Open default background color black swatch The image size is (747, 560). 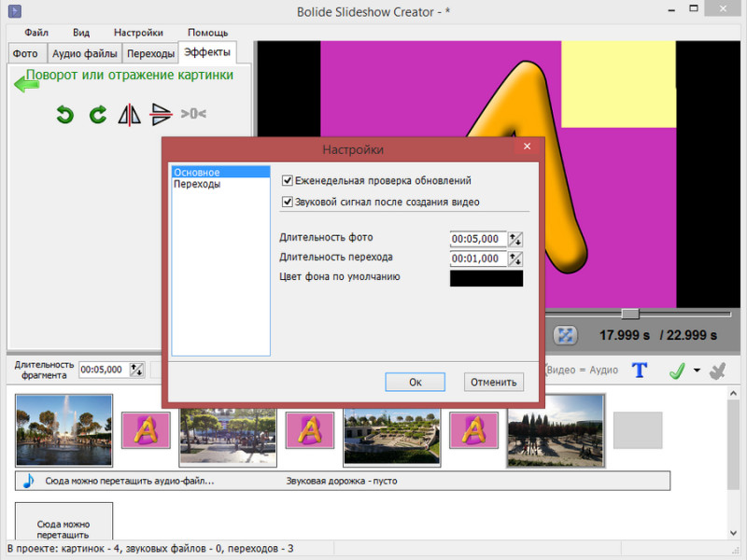click(486, 278)
